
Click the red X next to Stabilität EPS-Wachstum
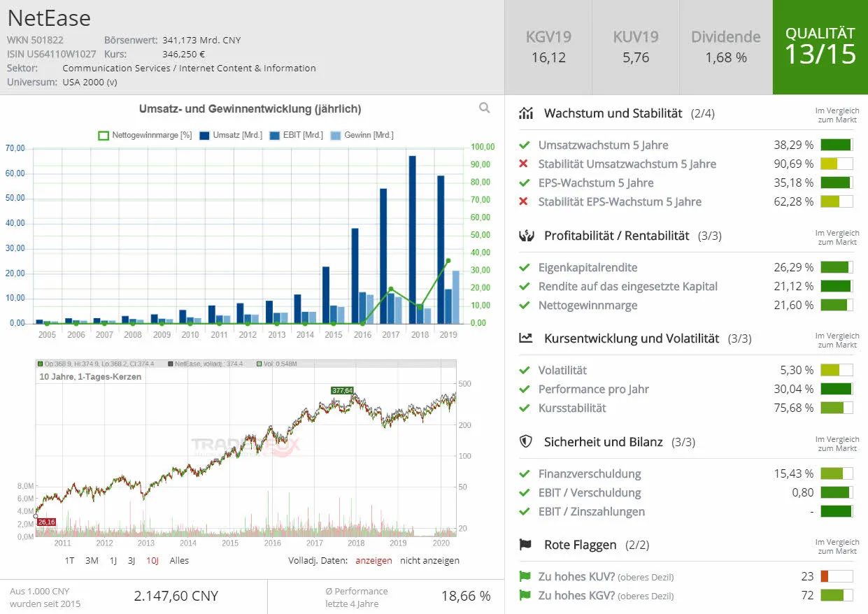coord(524,202)
